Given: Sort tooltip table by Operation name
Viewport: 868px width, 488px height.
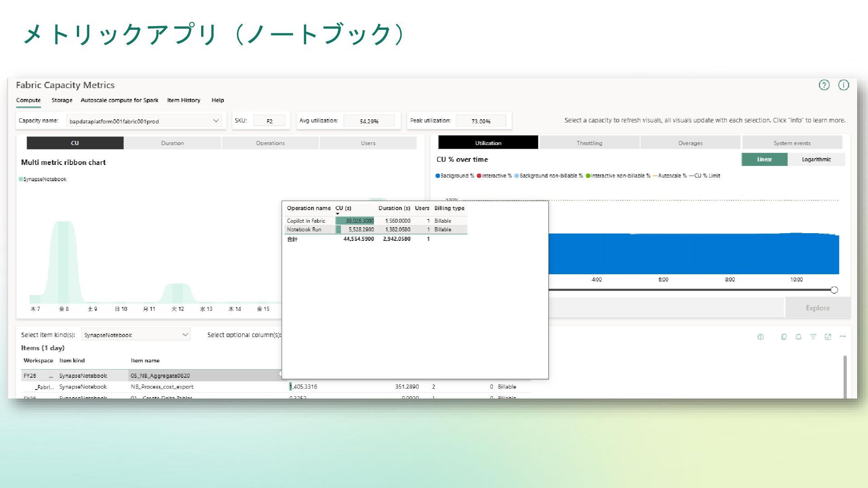Looking at the screenshot, I should coord(309,208).
